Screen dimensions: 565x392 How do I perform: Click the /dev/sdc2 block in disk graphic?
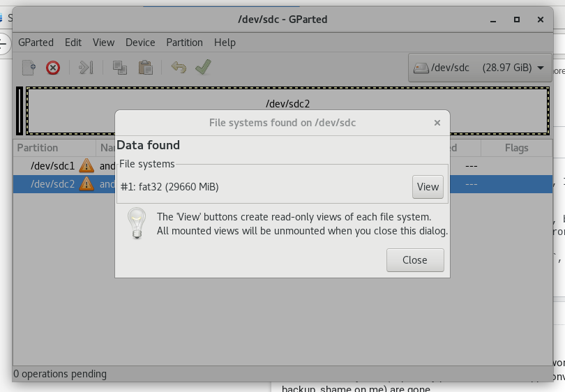(287, 111)
